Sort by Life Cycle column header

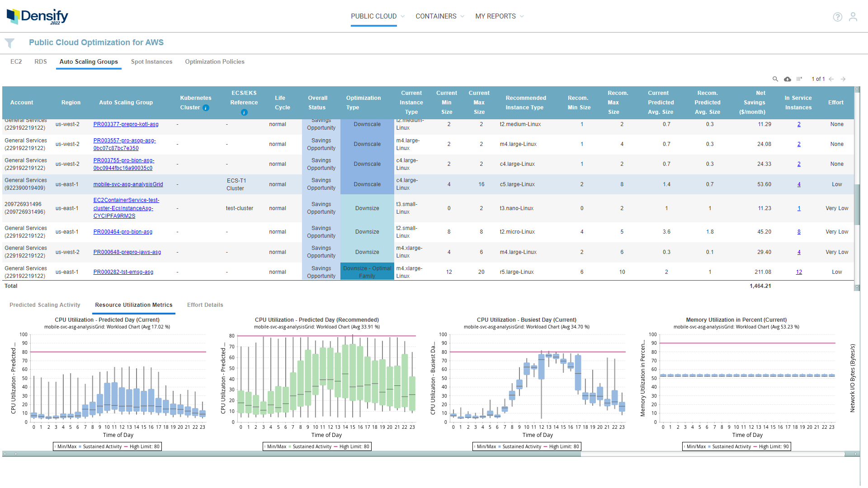283,103
